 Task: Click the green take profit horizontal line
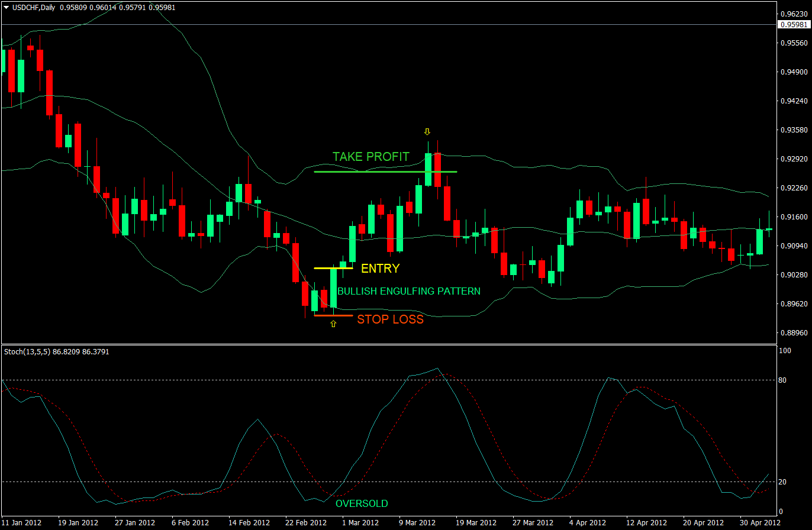(x=385, y=172)
